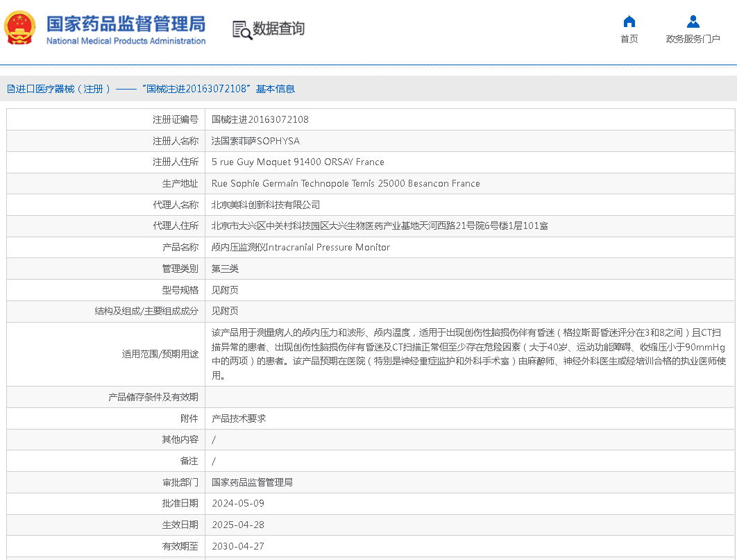Click the National Medical Products Administration subtitle
737x560 pixels.
(126, 41)
